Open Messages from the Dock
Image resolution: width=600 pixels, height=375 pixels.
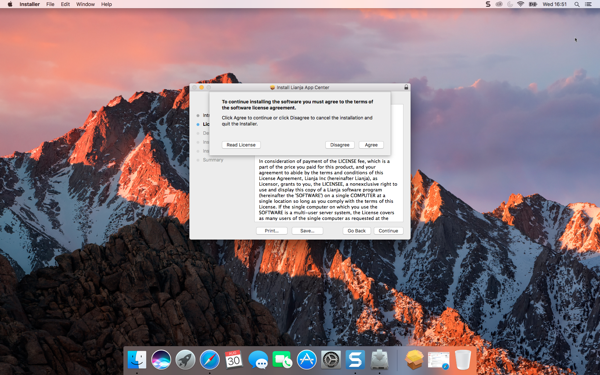pyautogui.click(x=258, y=360)
